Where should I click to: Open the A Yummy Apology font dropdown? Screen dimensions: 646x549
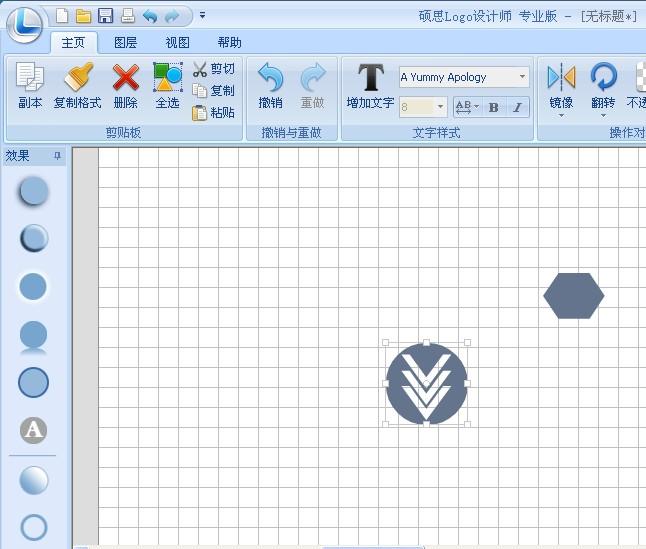522,77
